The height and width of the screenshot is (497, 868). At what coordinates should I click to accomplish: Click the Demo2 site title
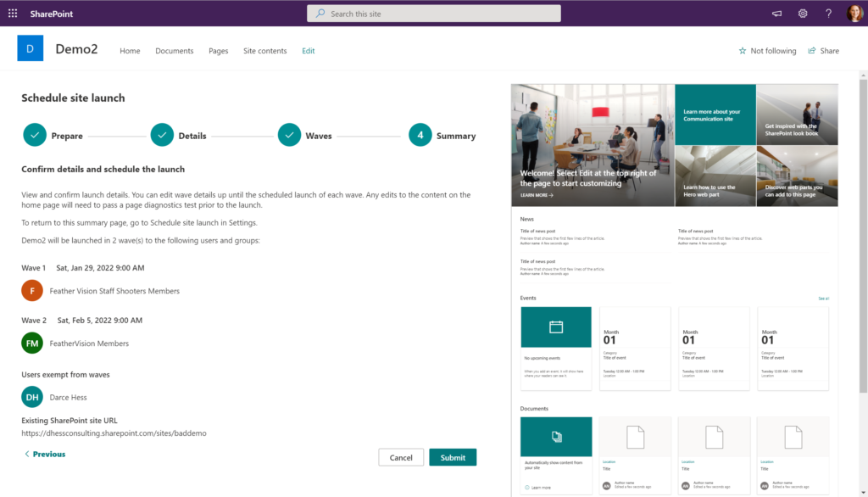pyautogui.click(x=76, y=48)
